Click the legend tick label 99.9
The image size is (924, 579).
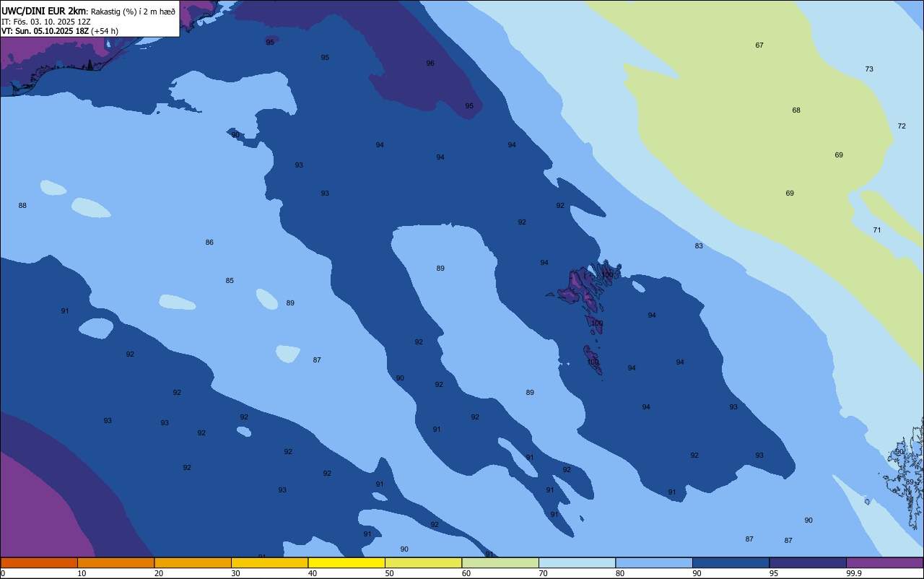pyautogui.click(x=854, y=573)
